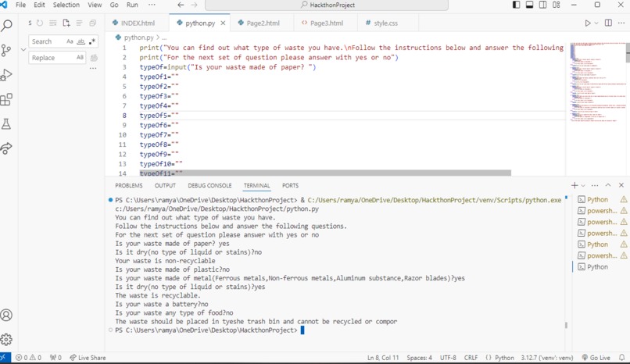The height and width of the screenshot is (364, 630).
Task: Open the Edit menu
Action: tap(39, 5)
